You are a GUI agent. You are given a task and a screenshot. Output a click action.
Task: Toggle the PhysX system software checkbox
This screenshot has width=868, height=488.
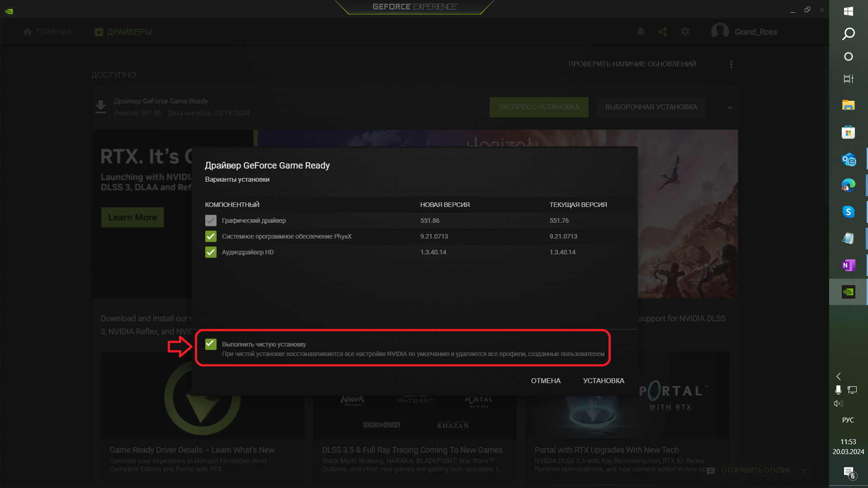pyautogui.click(x=211, y=236)
